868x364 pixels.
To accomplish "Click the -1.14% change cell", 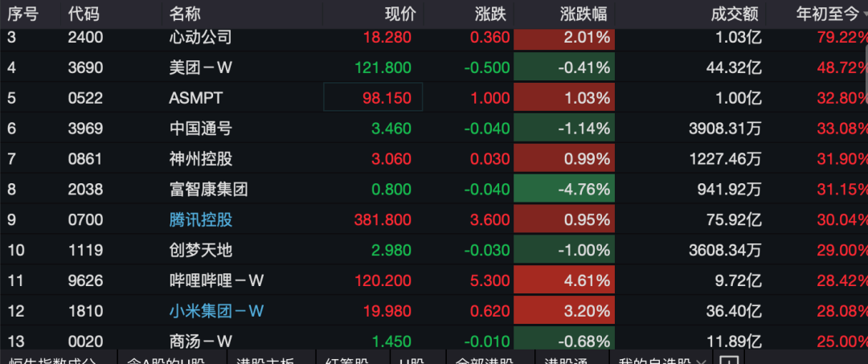I will coord(564,128).
